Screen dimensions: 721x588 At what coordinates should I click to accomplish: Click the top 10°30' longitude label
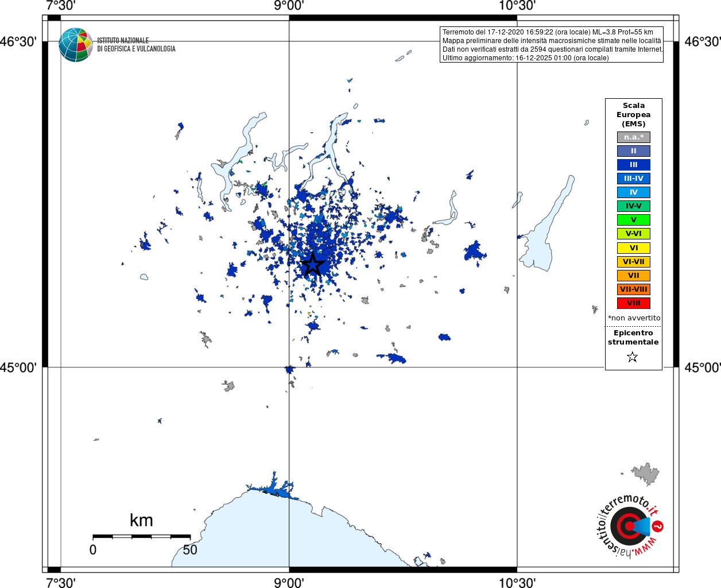517,6
